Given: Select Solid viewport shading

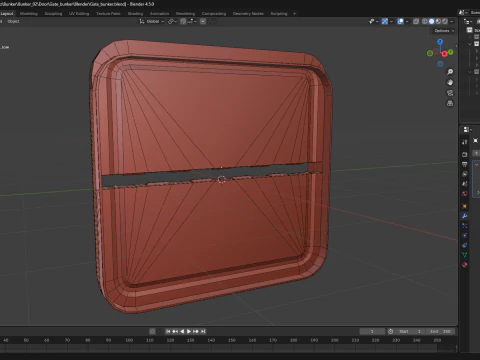Looking at the screenshot, I should pyautogui.click(x=431, y=21).
